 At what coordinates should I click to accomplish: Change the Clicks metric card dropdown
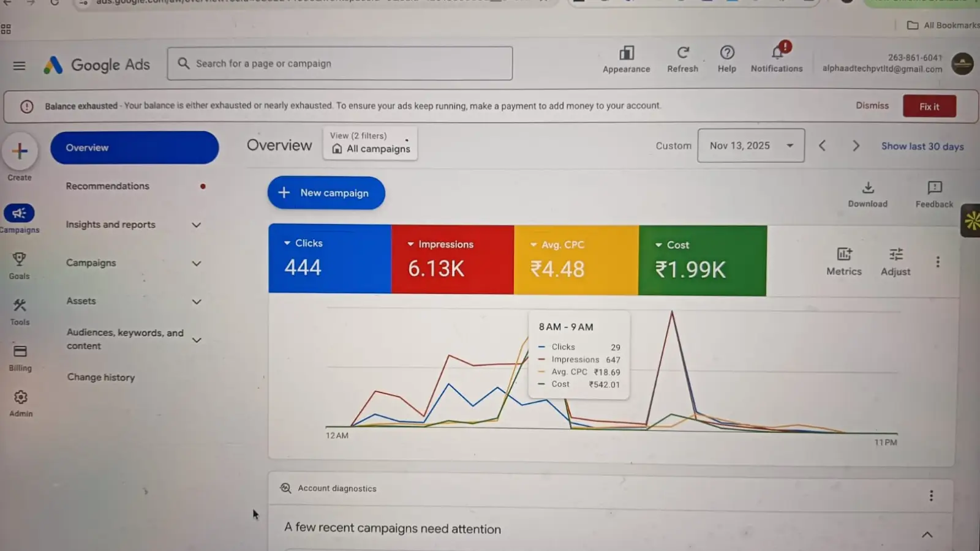point(287,243)
